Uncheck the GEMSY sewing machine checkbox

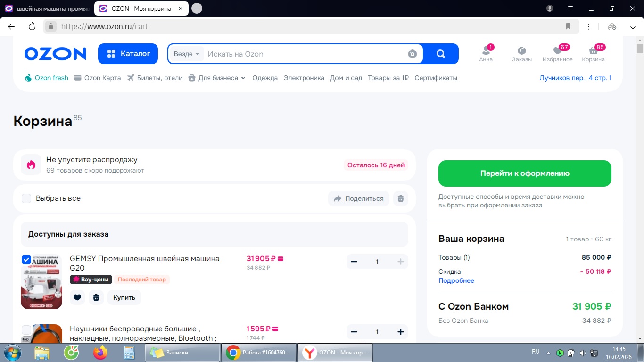pyautogui.click(x=26, y=260)
